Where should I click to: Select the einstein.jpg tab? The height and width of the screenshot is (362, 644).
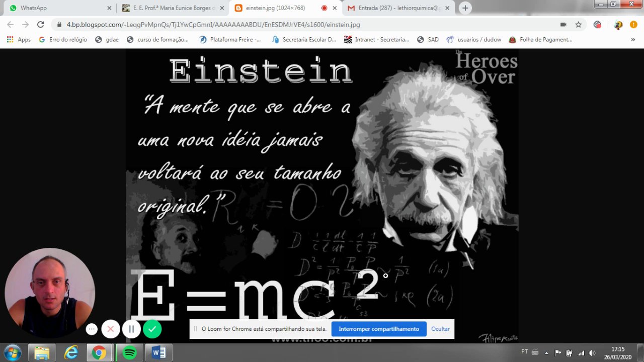pos(286,8)
